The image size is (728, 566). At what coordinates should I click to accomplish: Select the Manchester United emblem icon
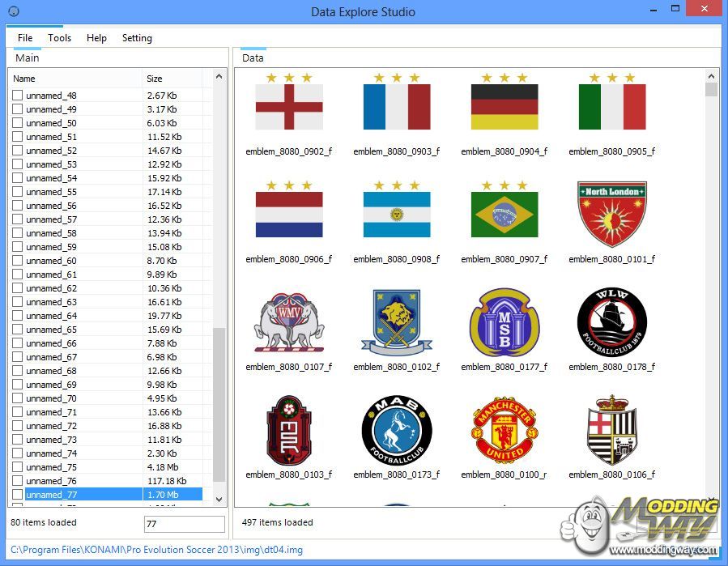click(x=504, y=430)
